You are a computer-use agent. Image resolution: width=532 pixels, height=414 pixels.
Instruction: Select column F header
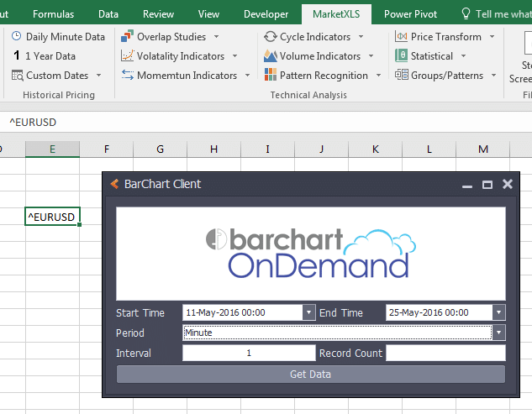(x=107, y=149)
